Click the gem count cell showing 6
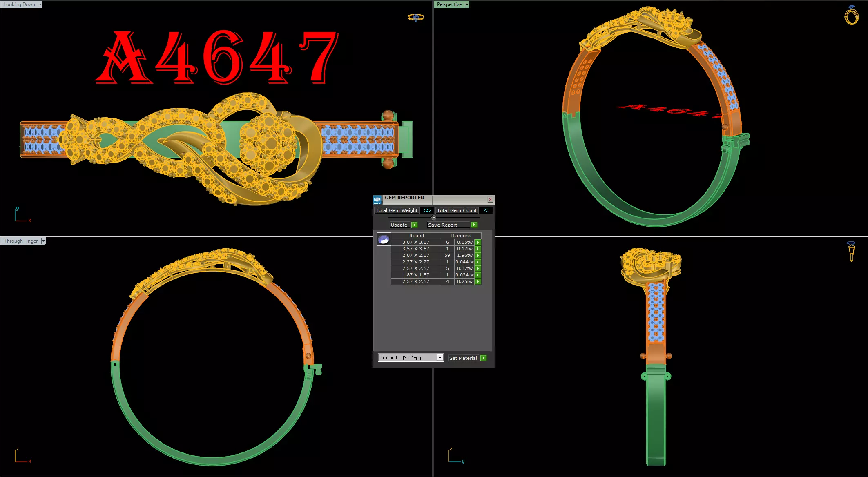This screenshot has width=868, height=477. (447, 242)
